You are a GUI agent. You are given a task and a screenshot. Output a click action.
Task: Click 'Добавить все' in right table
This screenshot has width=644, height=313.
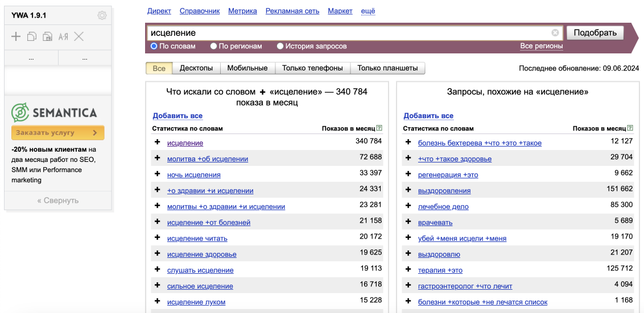(428, 116)
